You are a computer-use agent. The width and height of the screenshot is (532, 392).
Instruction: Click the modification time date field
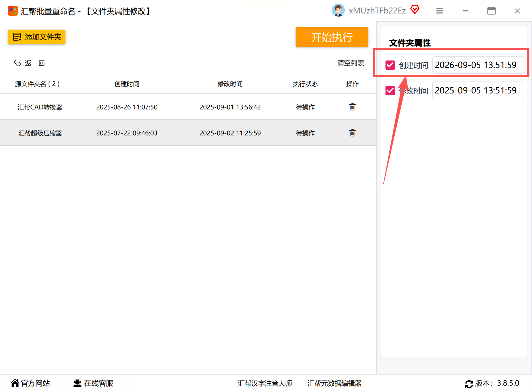tap(477, 90)
